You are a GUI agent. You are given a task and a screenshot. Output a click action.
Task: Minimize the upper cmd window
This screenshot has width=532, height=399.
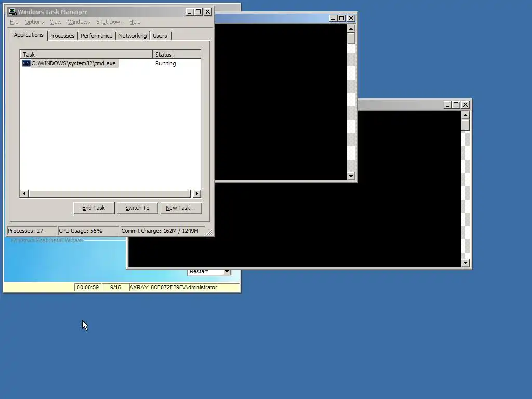333,18
